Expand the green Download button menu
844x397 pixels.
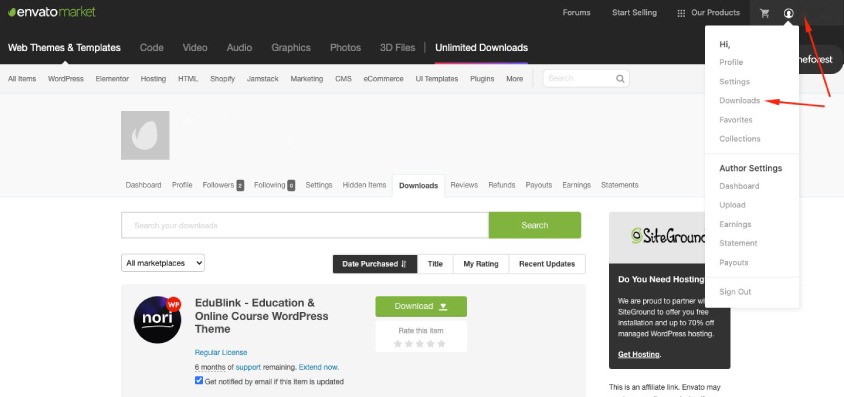[421, 306]
